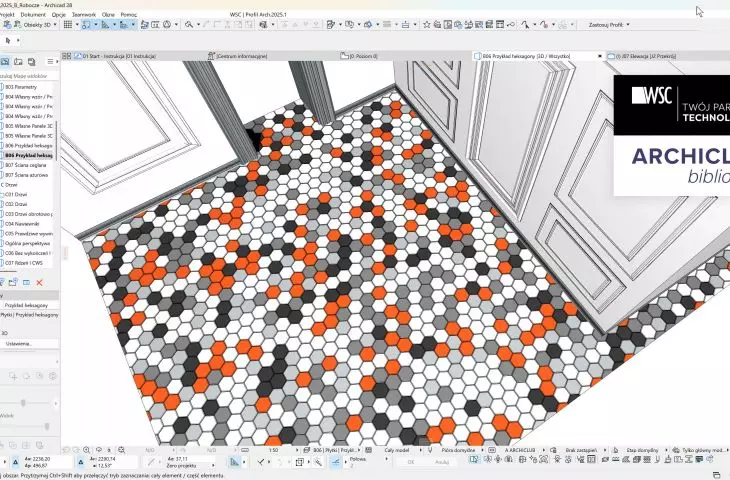730x480 pixels.
Task: Click the Przykład heksagony name field
Action: coord(30,305)
